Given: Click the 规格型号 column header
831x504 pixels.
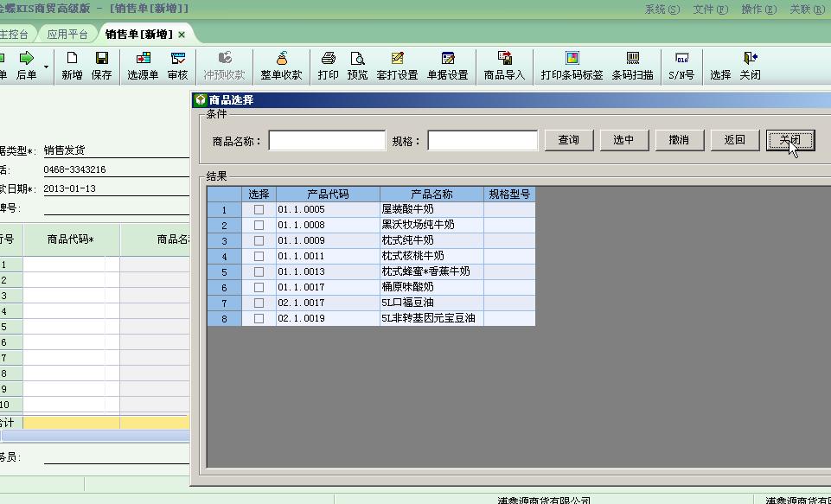Looking at the screenshot, I should coord(509,194).
